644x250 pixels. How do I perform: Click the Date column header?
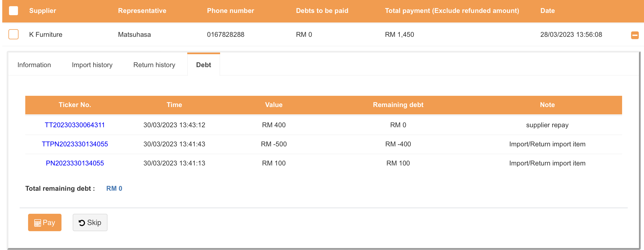tap(547, 11)
